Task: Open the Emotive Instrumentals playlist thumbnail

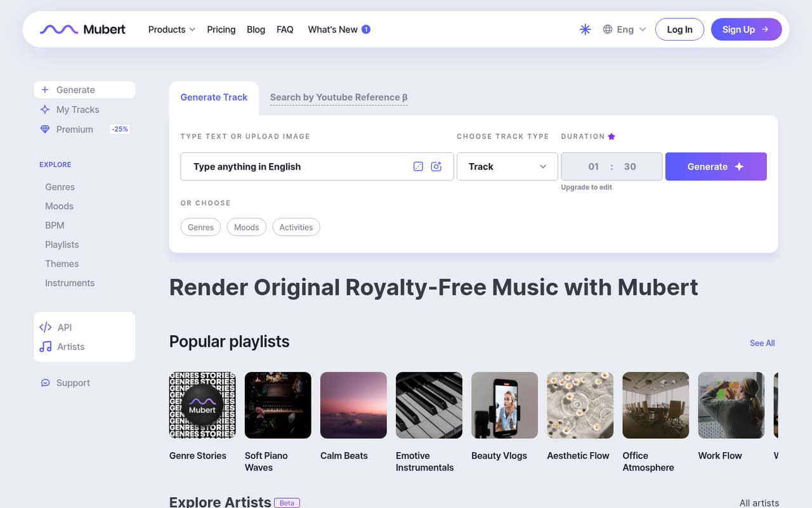Action: tap(429, 405)
